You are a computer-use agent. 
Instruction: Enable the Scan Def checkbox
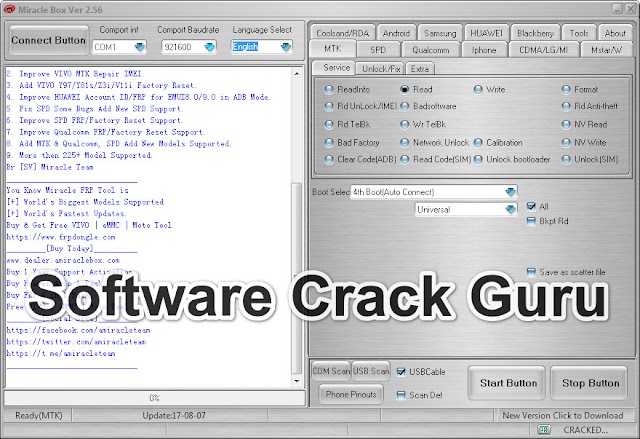pyautogui.click(x=401, y=395)
